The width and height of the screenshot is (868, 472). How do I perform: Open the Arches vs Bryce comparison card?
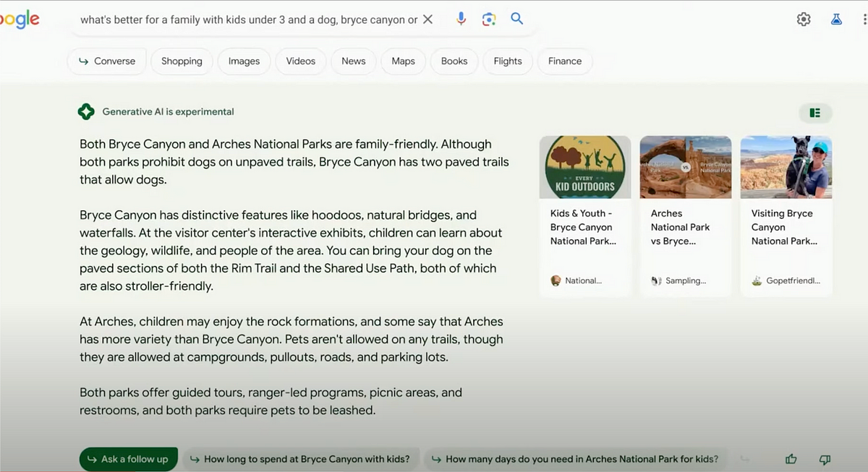[x=685, y=215]
